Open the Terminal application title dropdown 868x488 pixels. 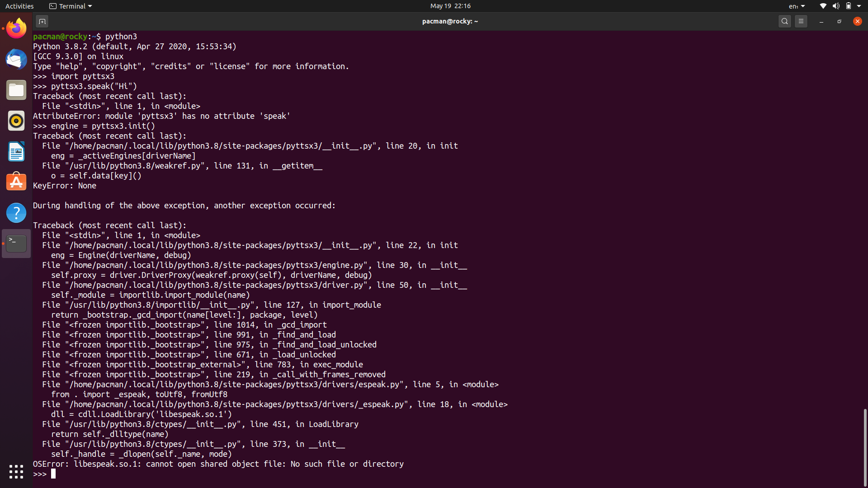(70, 6)
